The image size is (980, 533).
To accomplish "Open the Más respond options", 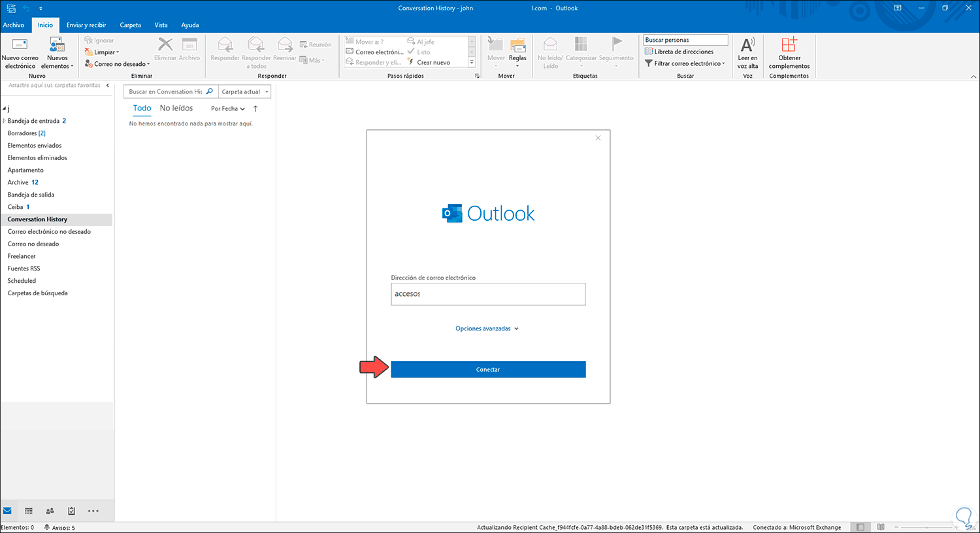I will [312, 60].
